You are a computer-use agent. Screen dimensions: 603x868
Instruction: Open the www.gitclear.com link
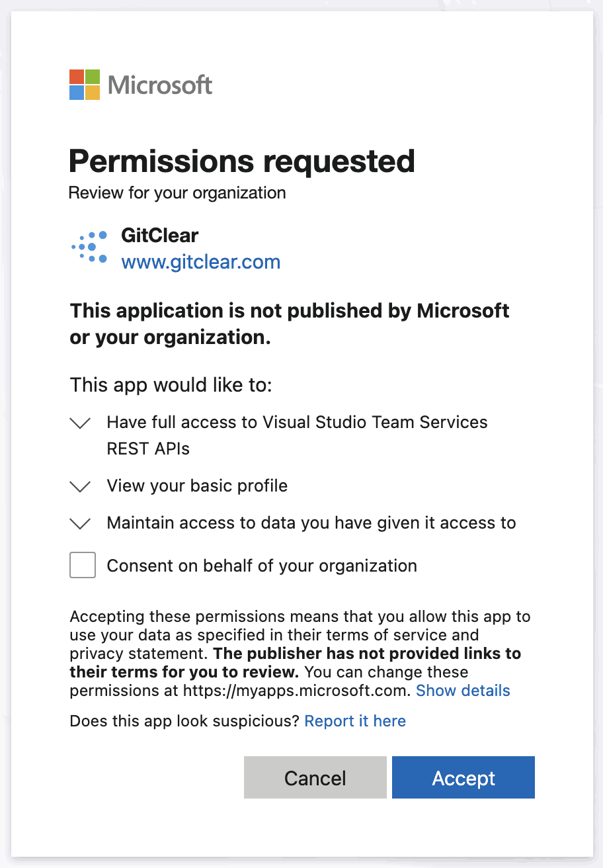[201, 262]
